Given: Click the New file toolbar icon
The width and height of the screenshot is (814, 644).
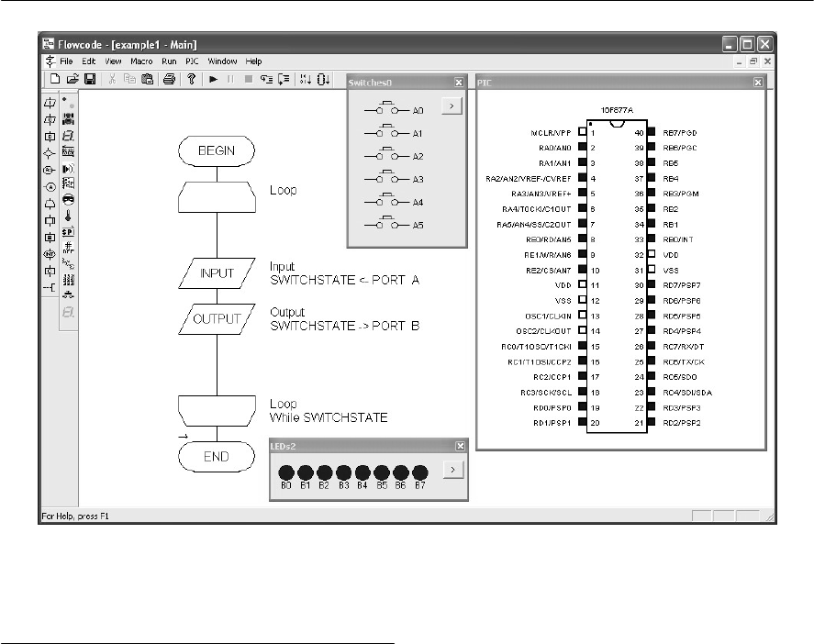Looking at the screenshot, I should click(54, 79).
